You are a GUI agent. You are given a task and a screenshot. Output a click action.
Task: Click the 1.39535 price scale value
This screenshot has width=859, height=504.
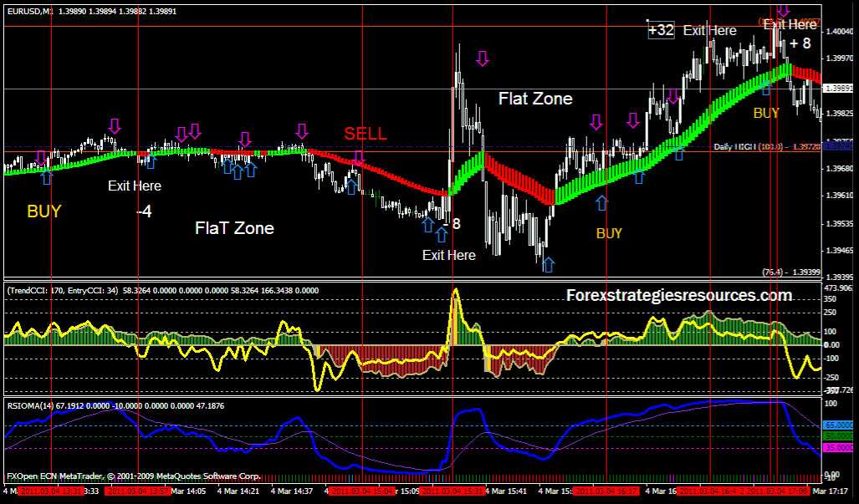[x=841, y=224]
